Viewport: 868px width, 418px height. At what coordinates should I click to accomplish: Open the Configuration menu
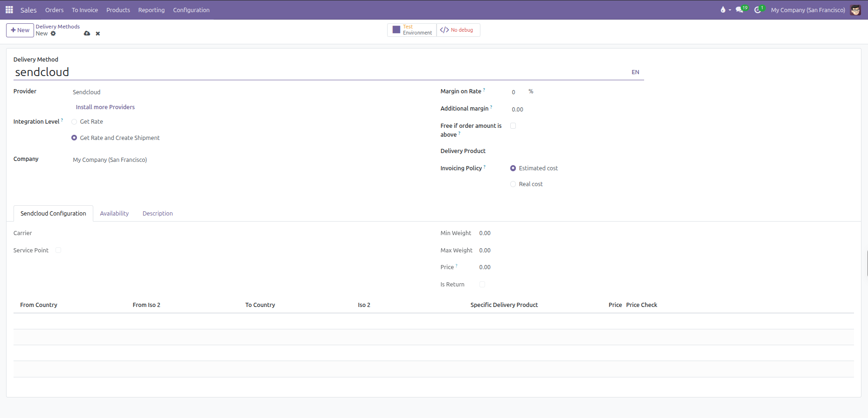[x=191, y=10]
